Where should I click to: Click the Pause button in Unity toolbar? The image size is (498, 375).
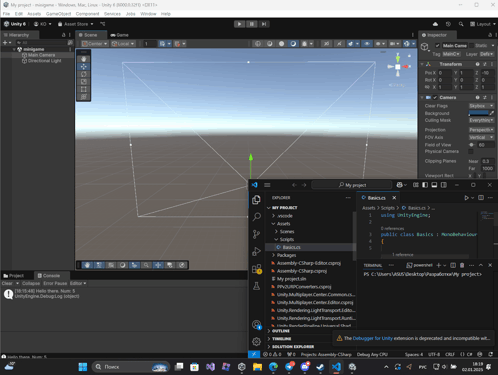tap(252, 24)
